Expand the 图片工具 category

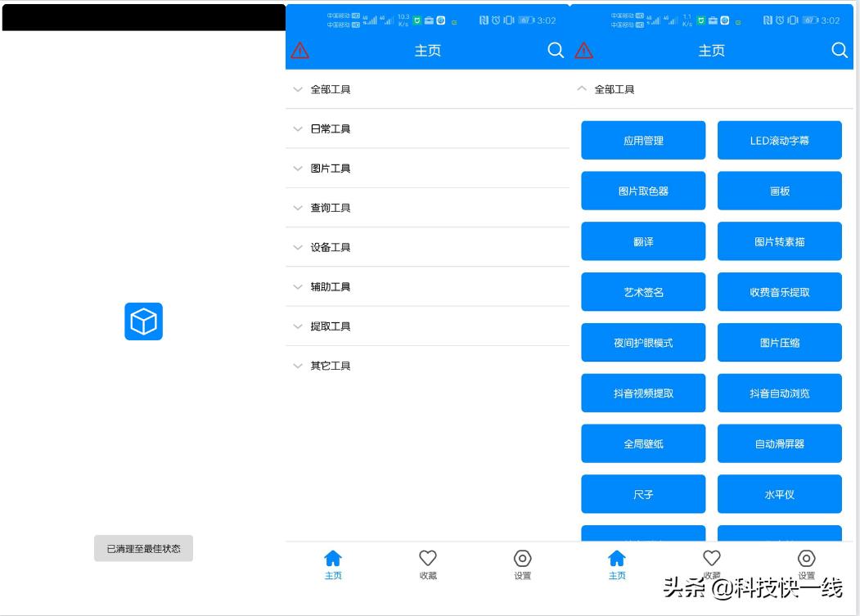coord(331,169)
